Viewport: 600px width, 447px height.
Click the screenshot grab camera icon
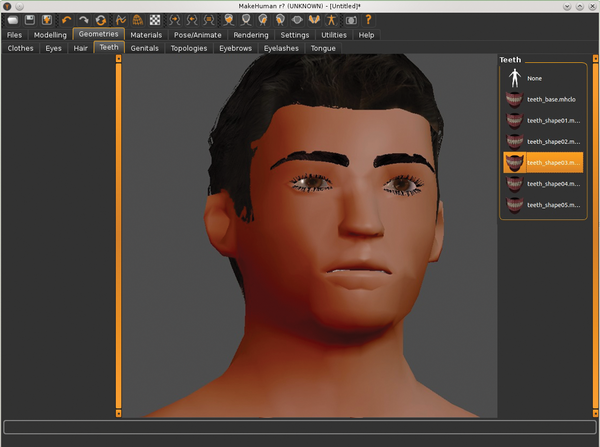coord(351,20)
